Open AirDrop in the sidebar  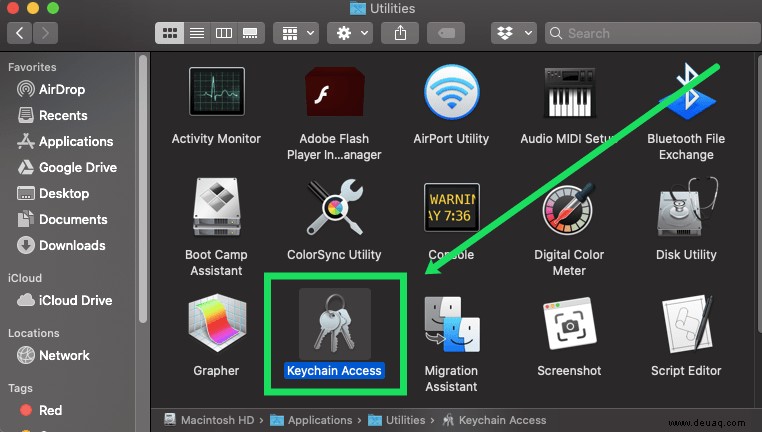[x=52, y=89]
